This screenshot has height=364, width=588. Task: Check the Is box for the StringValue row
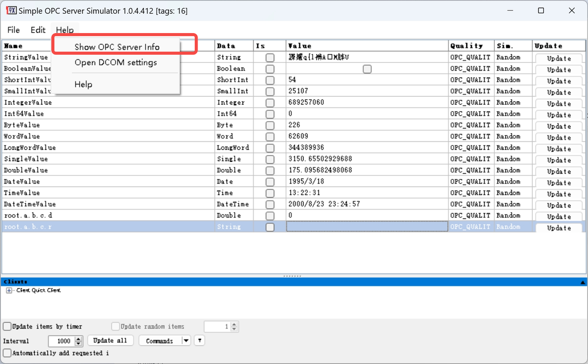point(270,57)
